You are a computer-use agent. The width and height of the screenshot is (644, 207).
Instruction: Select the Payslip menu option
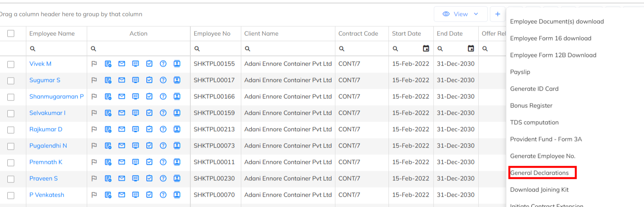pos(520,72)
